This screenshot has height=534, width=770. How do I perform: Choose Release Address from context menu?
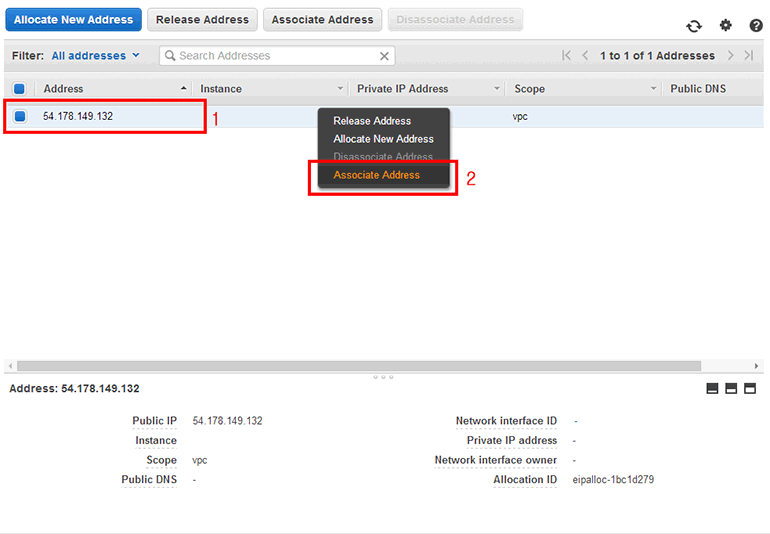pyautogui.click(x=372, y=121)
